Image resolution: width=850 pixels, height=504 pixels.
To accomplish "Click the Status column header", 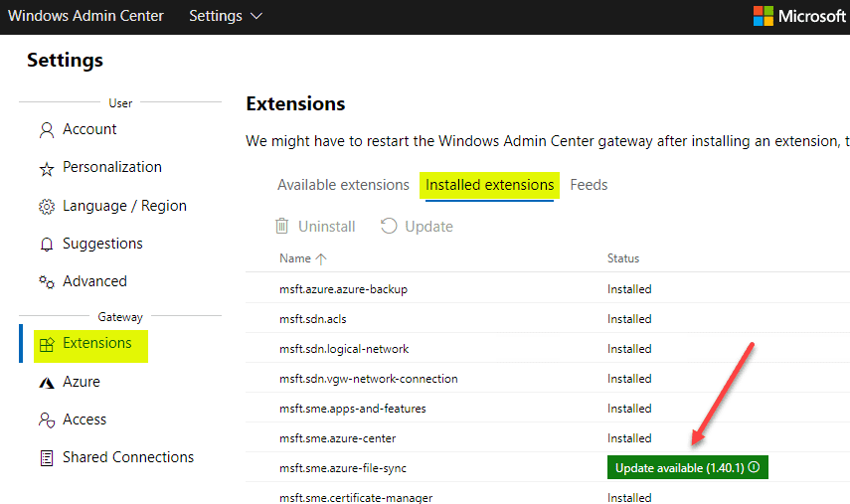I will coord(623,258).
